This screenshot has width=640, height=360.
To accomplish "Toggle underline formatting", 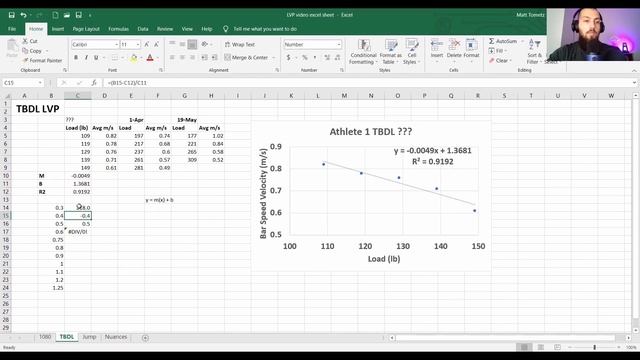I will click(x=96, y=58).
